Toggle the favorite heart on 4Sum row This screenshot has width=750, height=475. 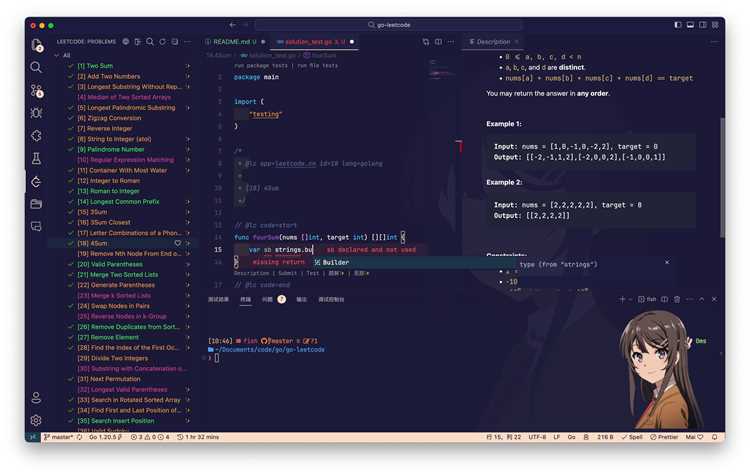[178, 243]
